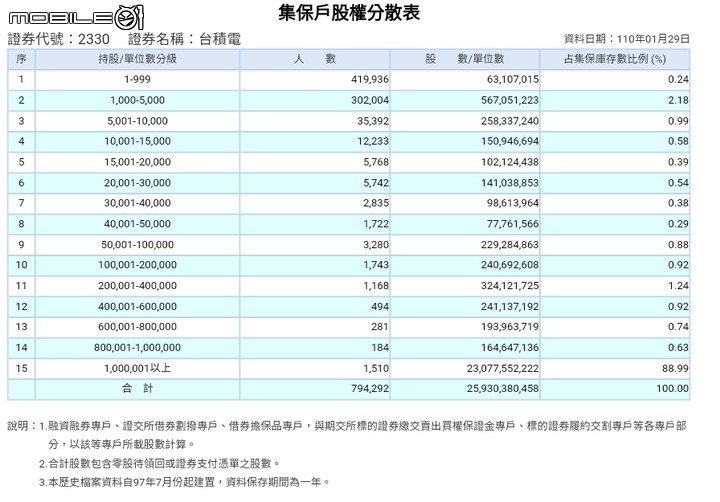Select the value 35,392
Screen dimensions: 720x502
click(x=373, y=121)
